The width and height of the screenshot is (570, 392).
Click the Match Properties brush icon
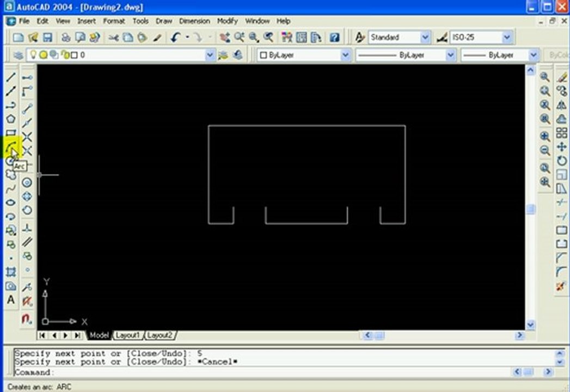(x=157, y=37)
